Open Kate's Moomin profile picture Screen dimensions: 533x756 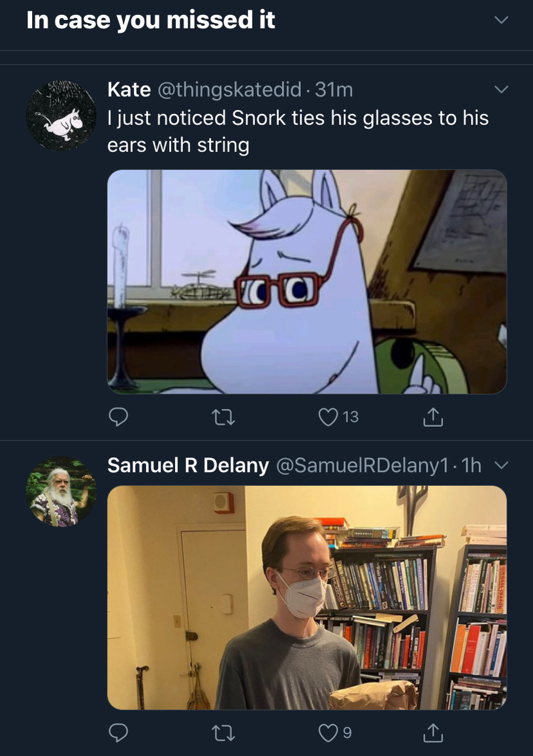[x=61, y=116]
